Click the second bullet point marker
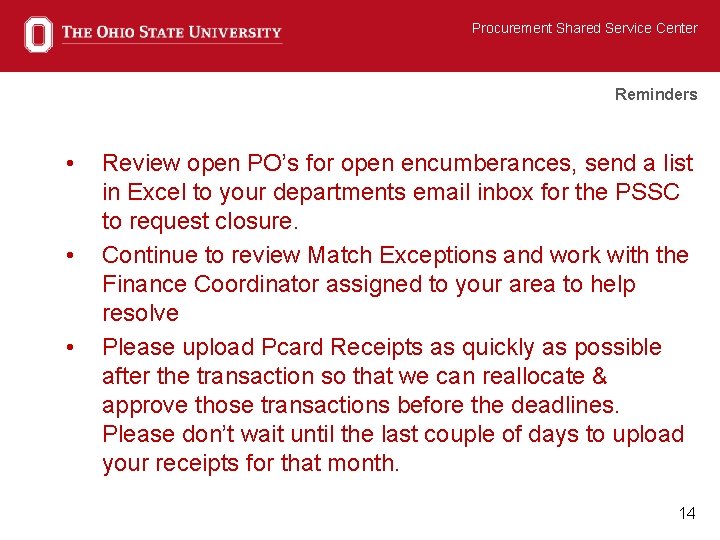 (x=69, y=255)
